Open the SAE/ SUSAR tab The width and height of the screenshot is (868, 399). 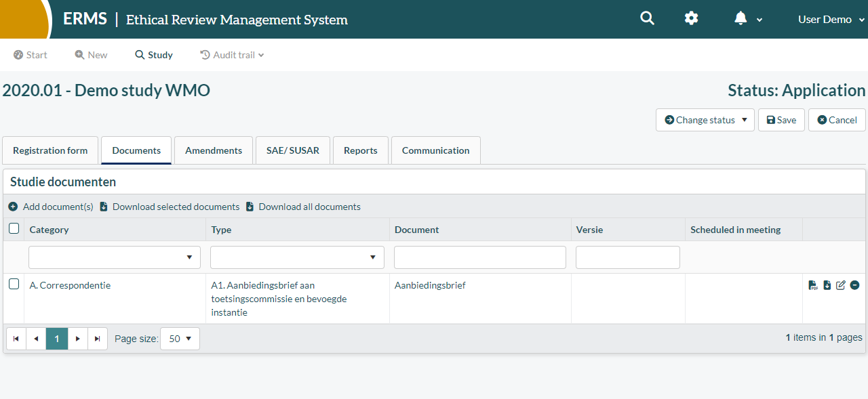click(x=293, y=150)
